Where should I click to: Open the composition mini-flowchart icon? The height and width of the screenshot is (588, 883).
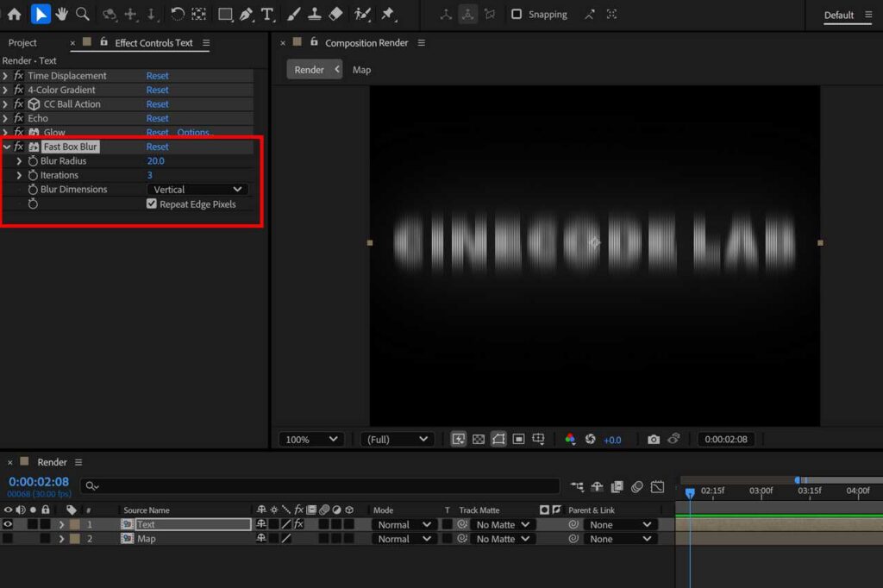(577, 486)
